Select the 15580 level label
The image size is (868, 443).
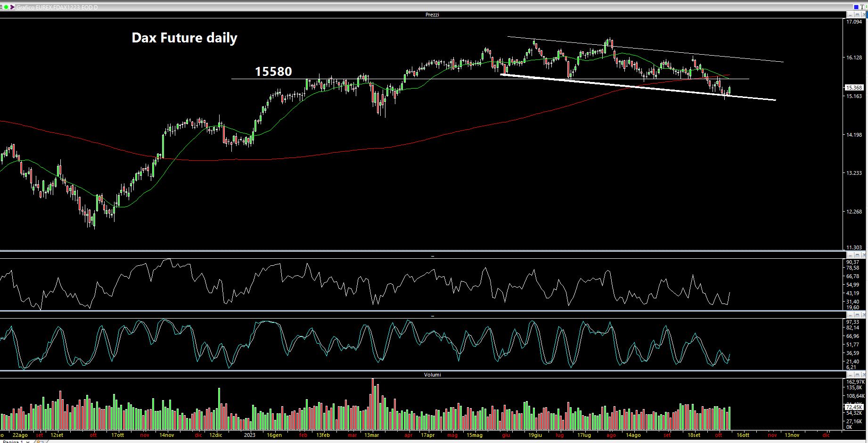(x=273, y=71)
